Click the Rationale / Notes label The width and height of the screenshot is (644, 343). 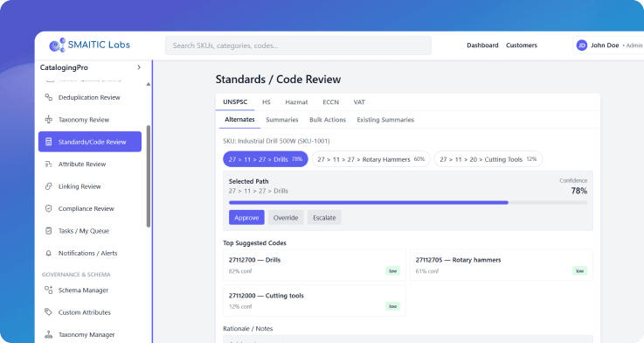click(247, 329)
